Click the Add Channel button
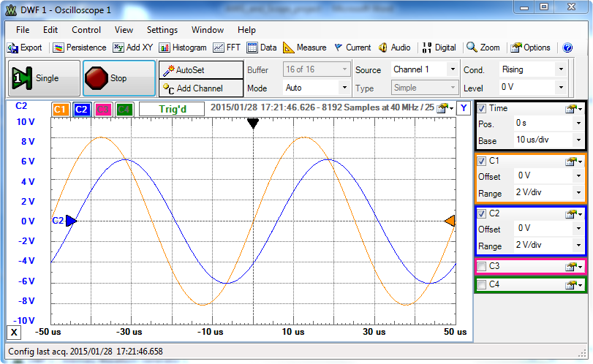The width and height of the screenshot is (593, 364). pos(201,88)
